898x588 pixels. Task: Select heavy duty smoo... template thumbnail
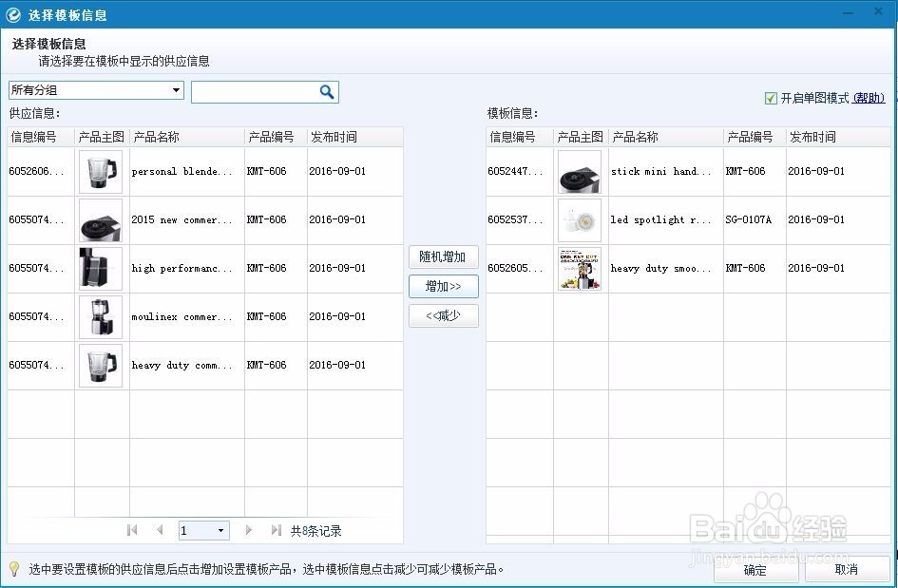pos(580,269)
